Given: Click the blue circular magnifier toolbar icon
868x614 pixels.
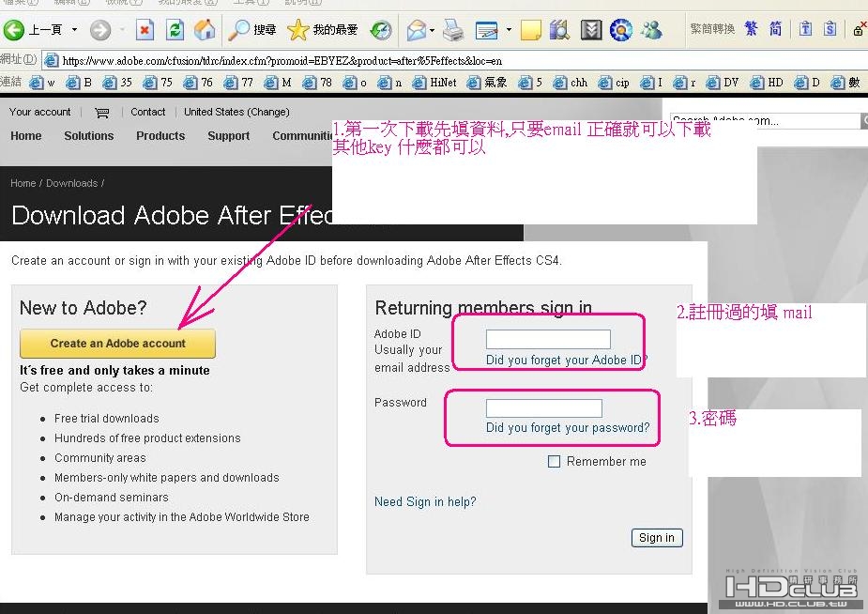Looking at the screenshot, I should [x=620, y=30].
